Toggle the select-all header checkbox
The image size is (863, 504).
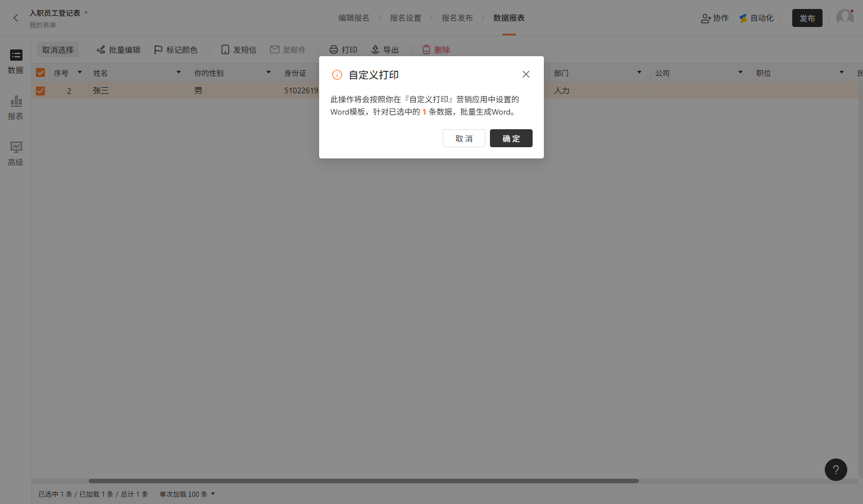(40, 73)
